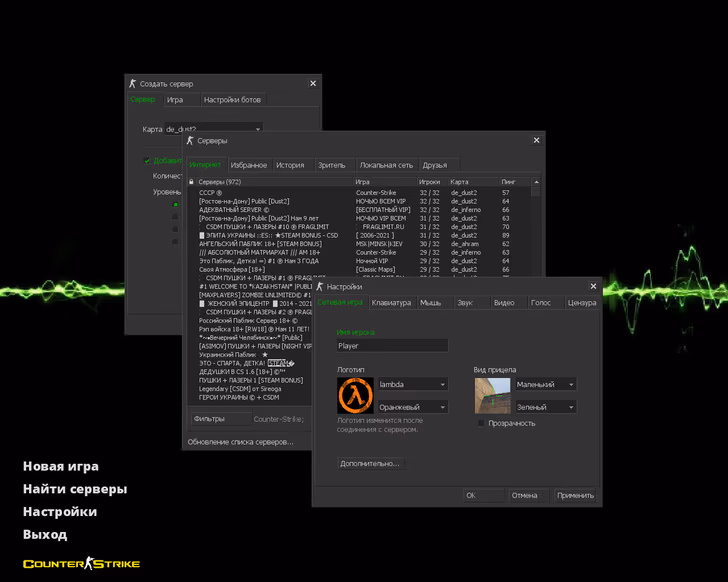Open the Оранжевый color dropdown
The width and height of the screenshot is (728, 582).
413,408
